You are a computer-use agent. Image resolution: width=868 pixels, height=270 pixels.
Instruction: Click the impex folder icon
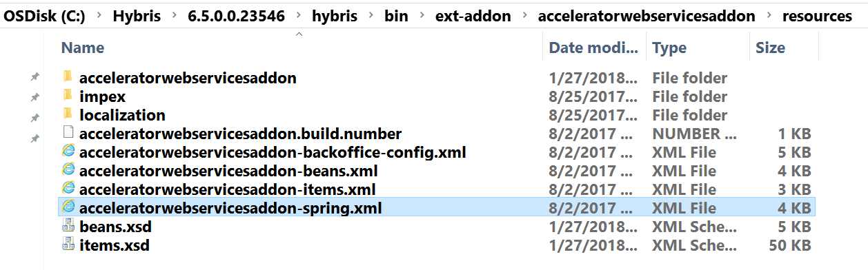pos(67,96)
